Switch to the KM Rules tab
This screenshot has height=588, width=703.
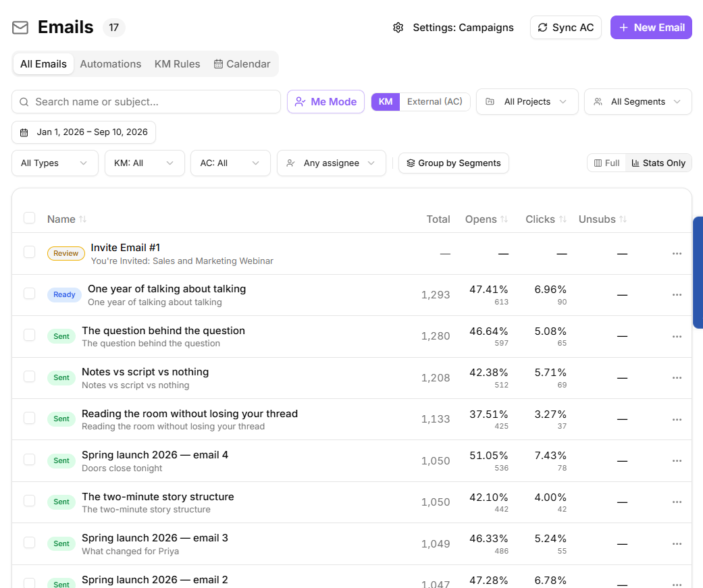[177, 64]
